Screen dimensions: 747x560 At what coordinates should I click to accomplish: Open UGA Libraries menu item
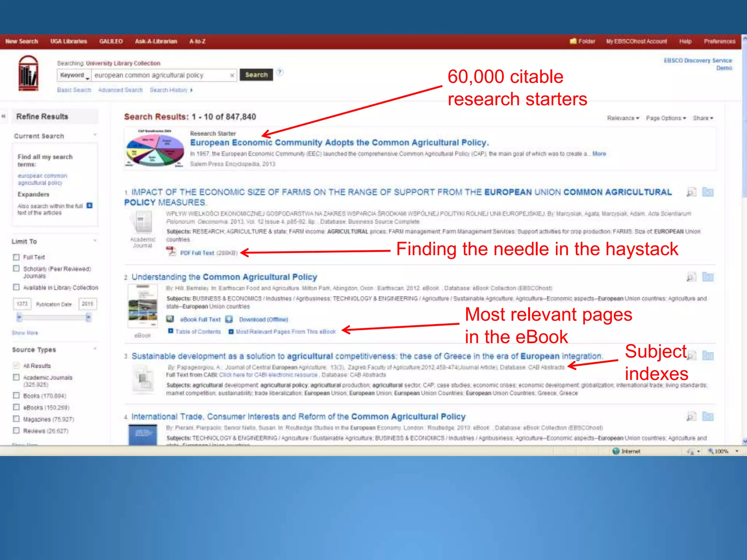[69, 41]
